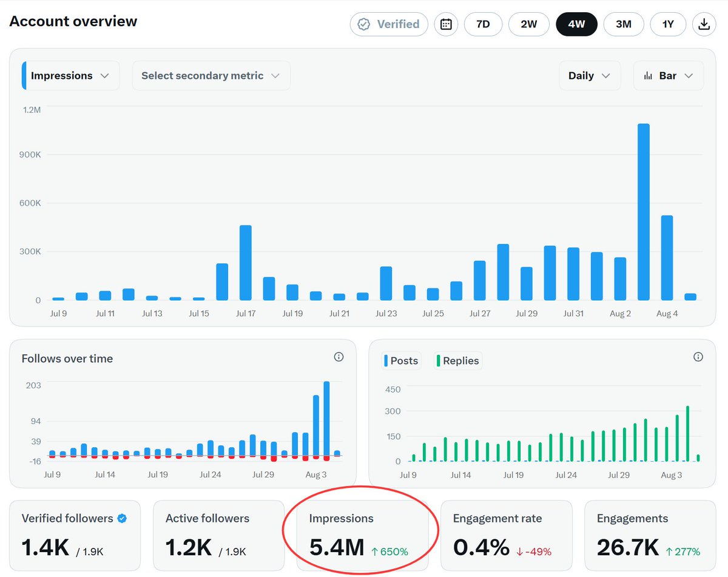
Task: Click the Jul 9 label on Impressions chart
Action: click(59, 314)
